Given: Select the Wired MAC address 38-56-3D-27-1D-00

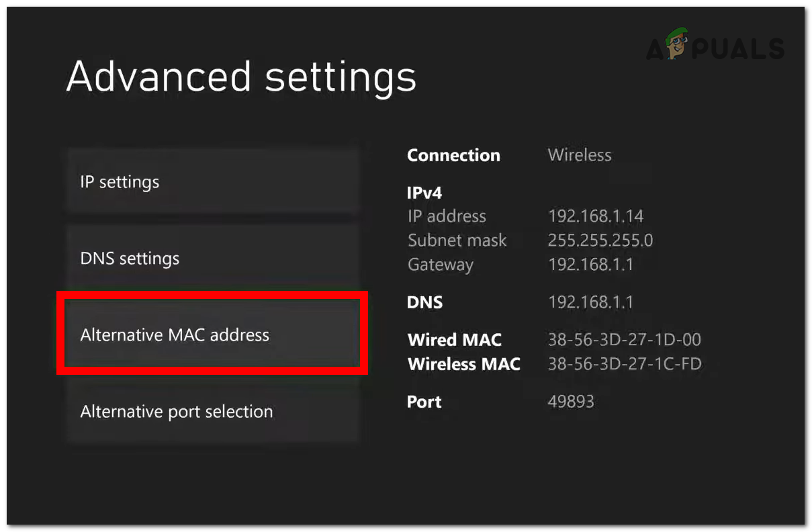Looking at the screenshot, I should (625, 340).
